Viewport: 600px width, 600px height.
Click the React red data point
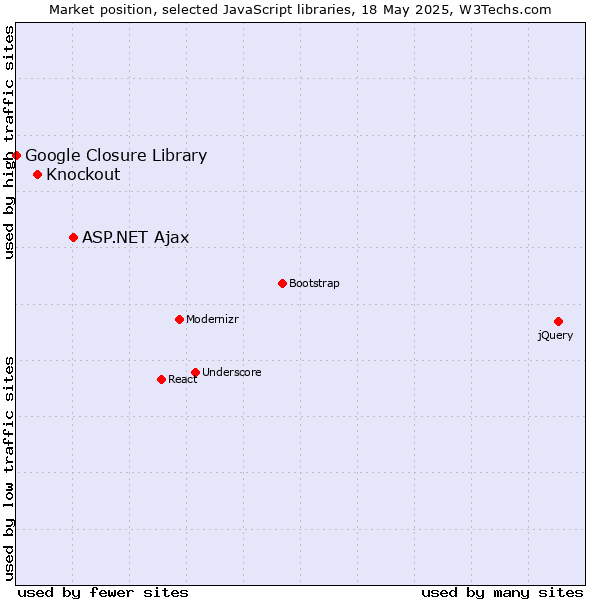(161, 380)
